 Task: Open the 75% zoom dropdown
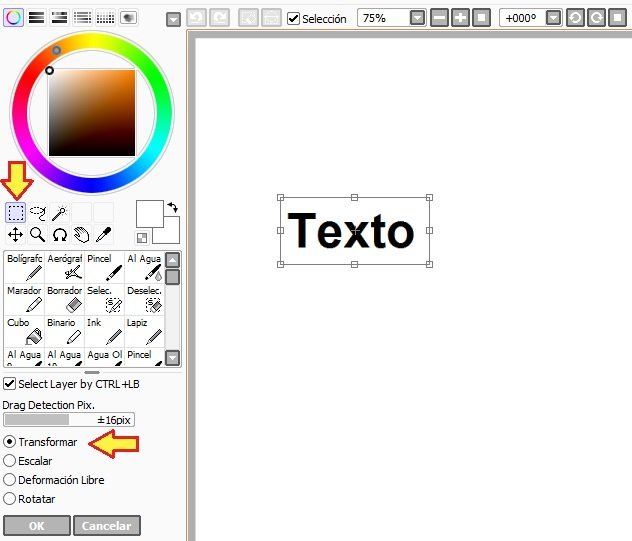[x=417, y=18]
